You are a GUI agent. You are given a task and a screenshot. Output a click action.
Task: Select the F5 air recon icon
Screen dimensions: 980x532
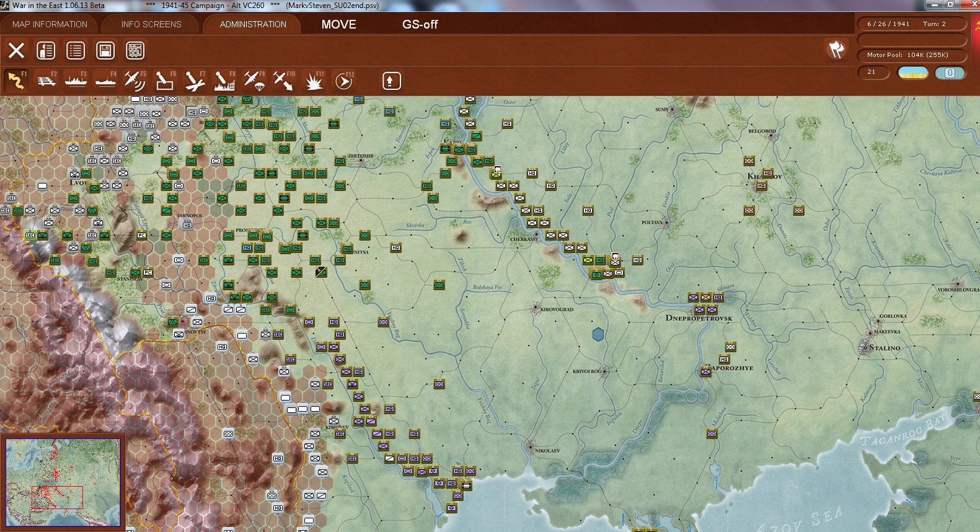(135, 81)
